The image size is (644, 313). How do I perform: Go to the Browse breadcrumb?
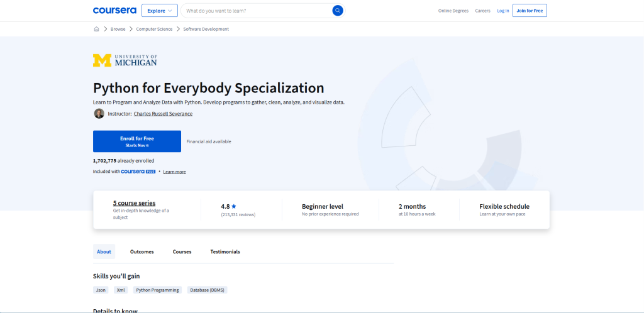pos(118,29)
